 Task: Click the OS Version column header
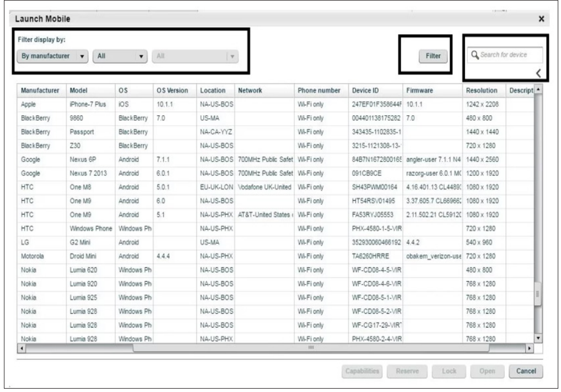point(175,90)
